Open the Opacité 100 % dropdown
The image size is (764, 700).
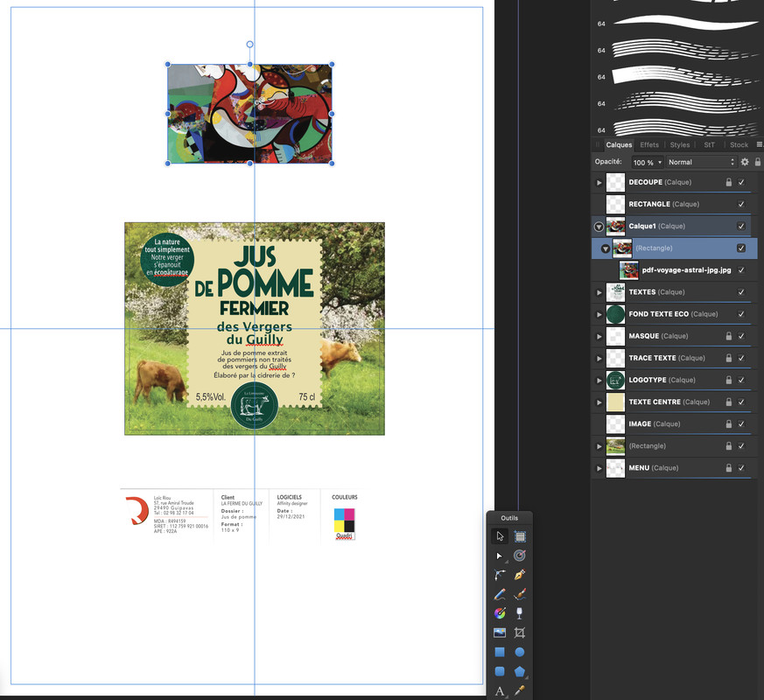pos(647,162)
